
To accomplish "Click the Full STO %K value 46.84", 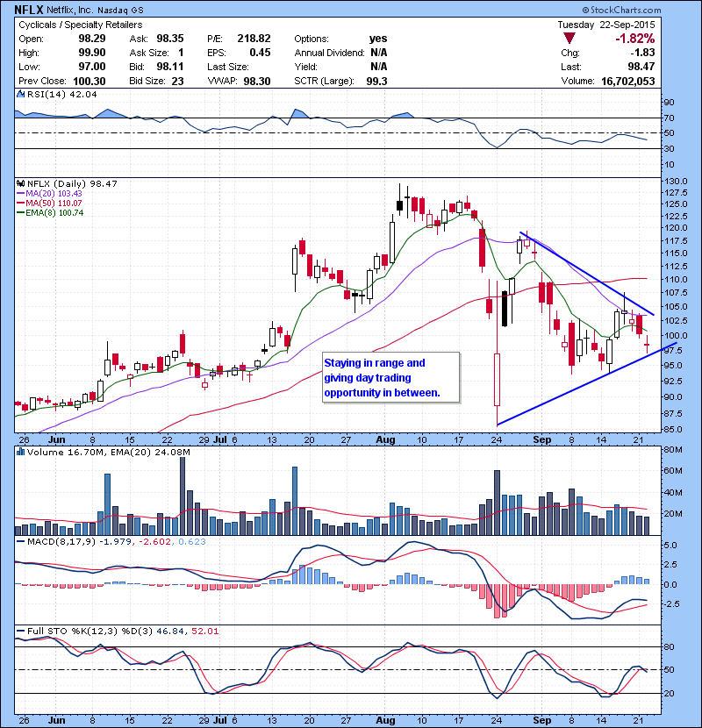I will coord(169,631).
